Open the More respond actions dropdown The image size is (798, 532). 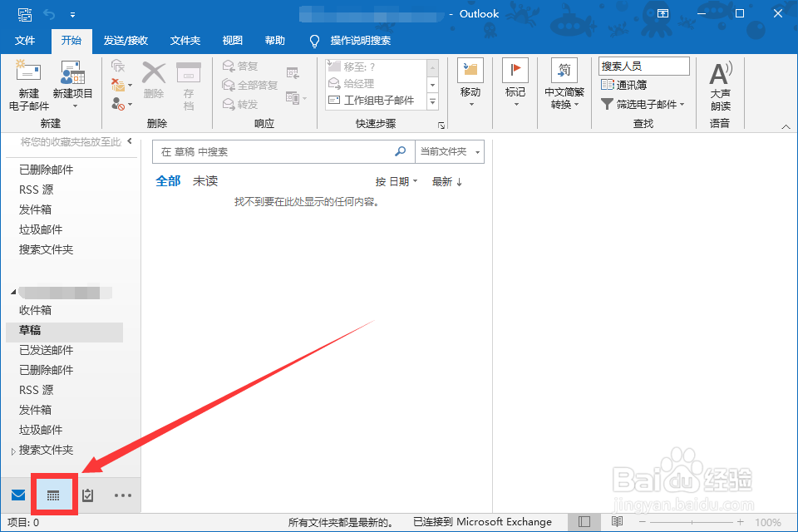296,98
